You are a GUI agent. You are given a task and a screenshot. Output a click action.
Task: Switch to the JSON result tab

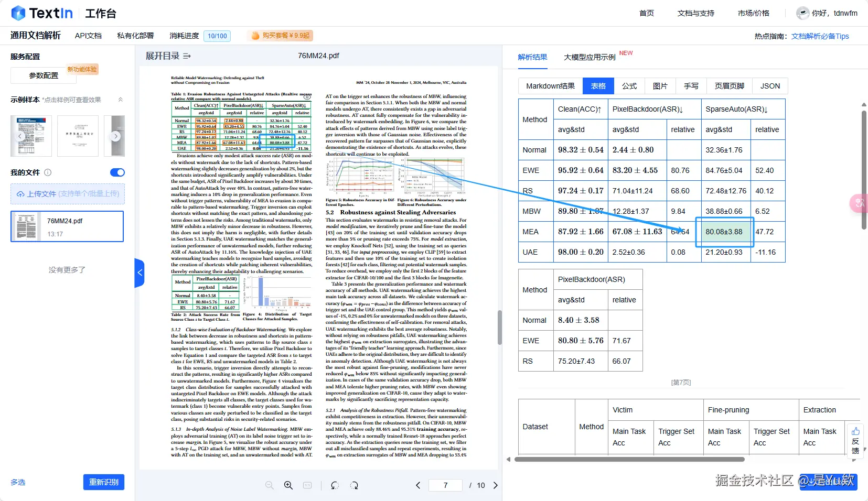click(x=770, y=85)
